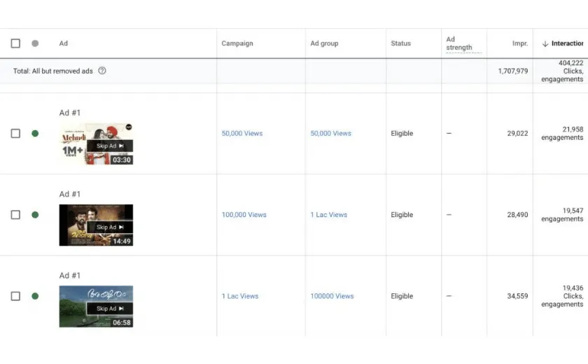Click the Ad #1 title above the 14:49 thumbnail
Image resolution: width=588 pixels, height=364 pixels.
pyautogui.click(x=70, y=194)
